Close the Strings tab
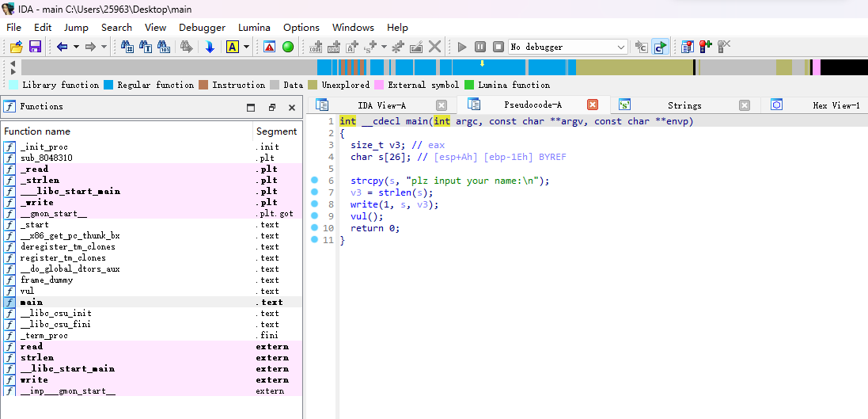The height and width of the screenshot is (419, 868). [745, 105]
